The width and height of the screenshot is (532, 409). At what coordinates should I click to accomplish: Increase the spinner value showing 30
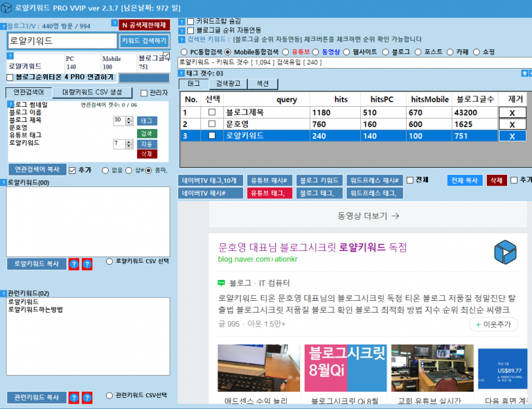pos(129,118)
